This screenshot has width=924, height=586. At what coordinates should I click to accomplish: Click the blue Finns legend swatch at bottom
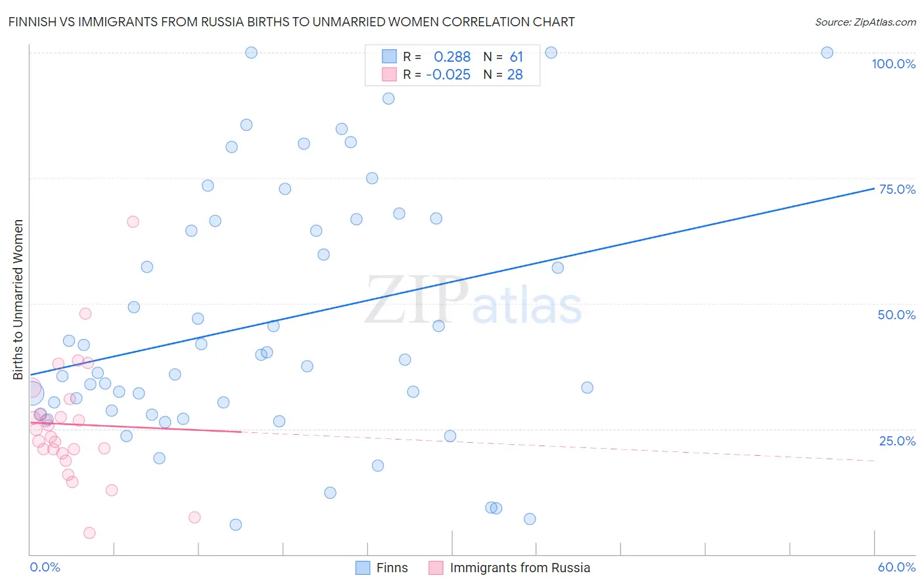tap(363, 568)
